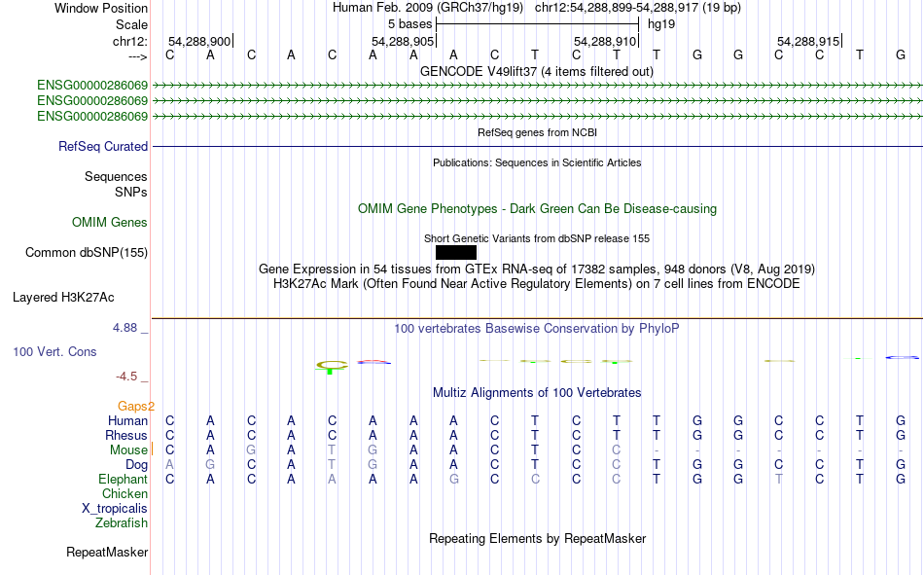Screen dimensions: 924x575
Task: Click the sequence direction arrow label
Action: pyautogui.click(x=138, y=56)
